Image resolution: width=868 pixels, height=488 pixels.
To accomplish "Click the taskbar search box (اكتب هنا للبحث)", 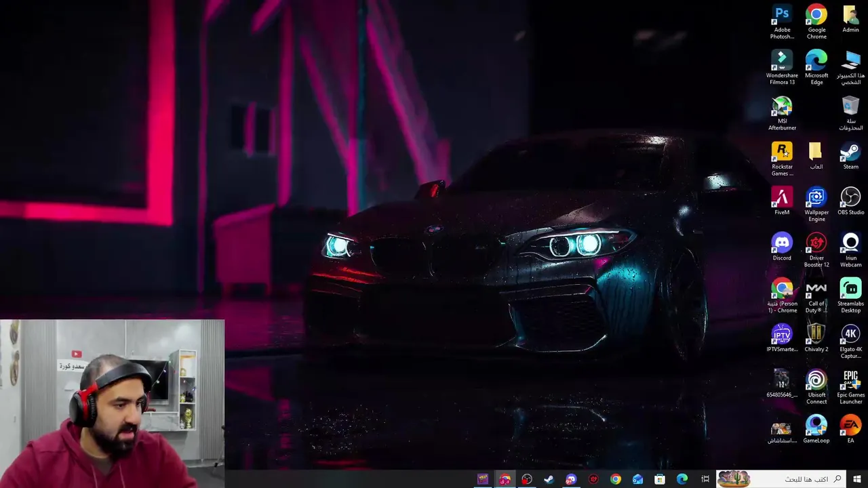I will click(783, 479).
